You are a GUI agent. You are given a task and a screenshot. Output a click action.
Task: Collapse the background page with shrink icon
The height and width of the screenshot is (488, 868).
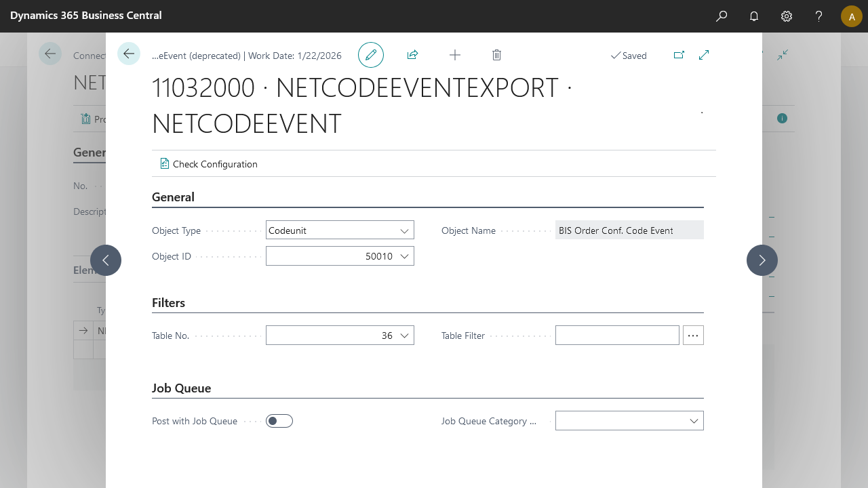pos(783,55)
